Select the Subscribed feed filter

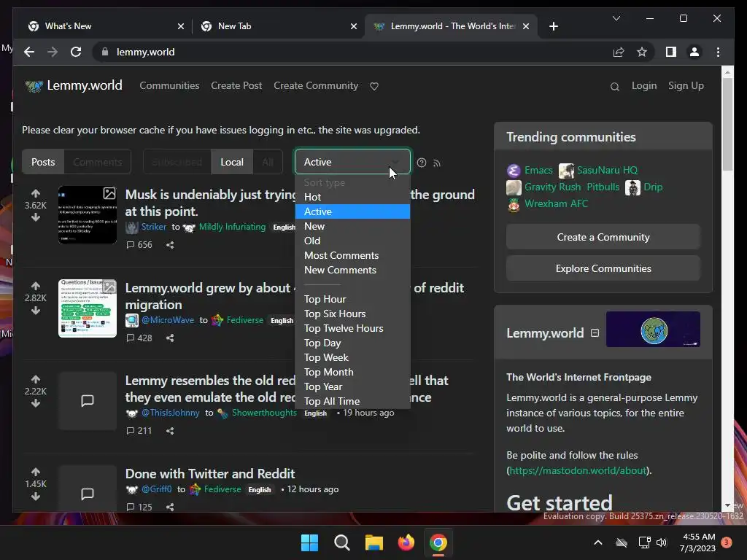(x=177, y=162)
